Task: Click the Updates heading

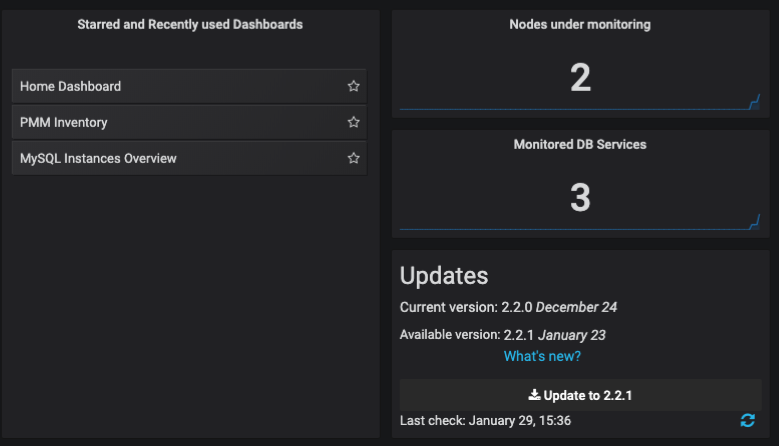Action: 444,276
